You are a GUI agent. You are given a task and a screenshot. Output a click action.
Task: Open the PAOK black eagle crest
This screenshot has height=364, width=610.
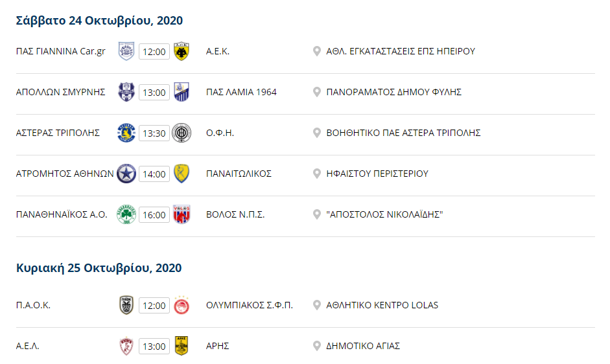click(126, 305)
